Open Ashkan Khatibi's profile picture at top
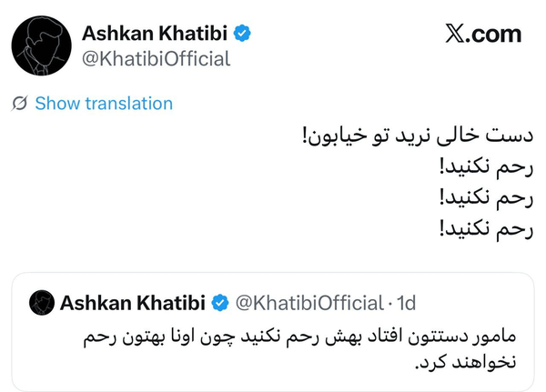 [x=42, y=45]
